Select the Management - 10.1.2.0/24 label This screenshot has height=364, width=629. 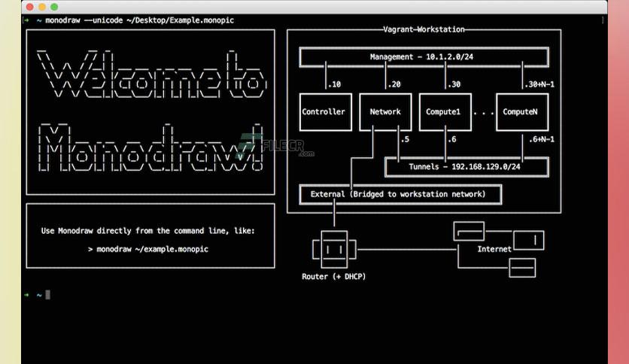[421, 57]
